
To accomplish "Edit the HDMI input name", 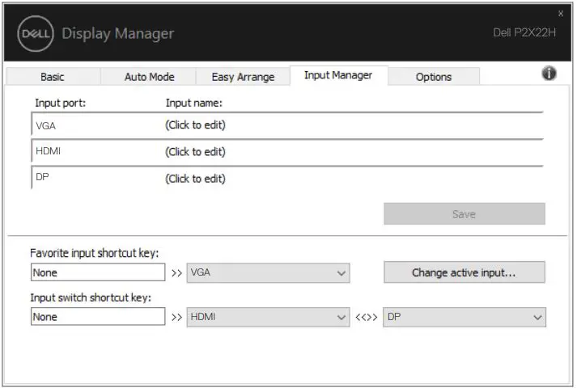I will pos(195,152).
